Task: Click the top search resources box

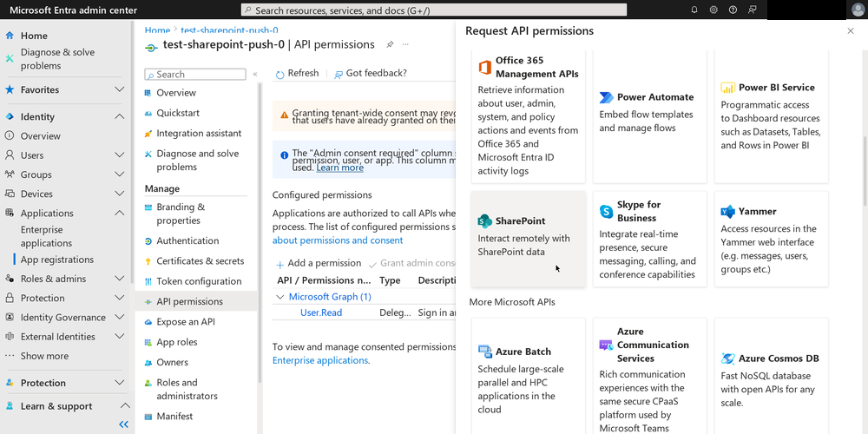Action: point(434,10)
